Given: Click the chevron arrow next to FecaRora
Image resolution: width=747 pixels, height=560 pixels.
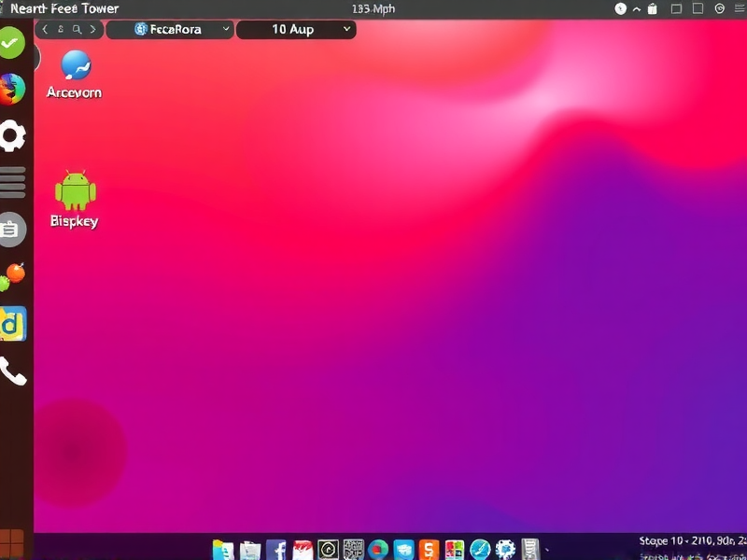Looking at the screenshot, I should click(227, 29).
